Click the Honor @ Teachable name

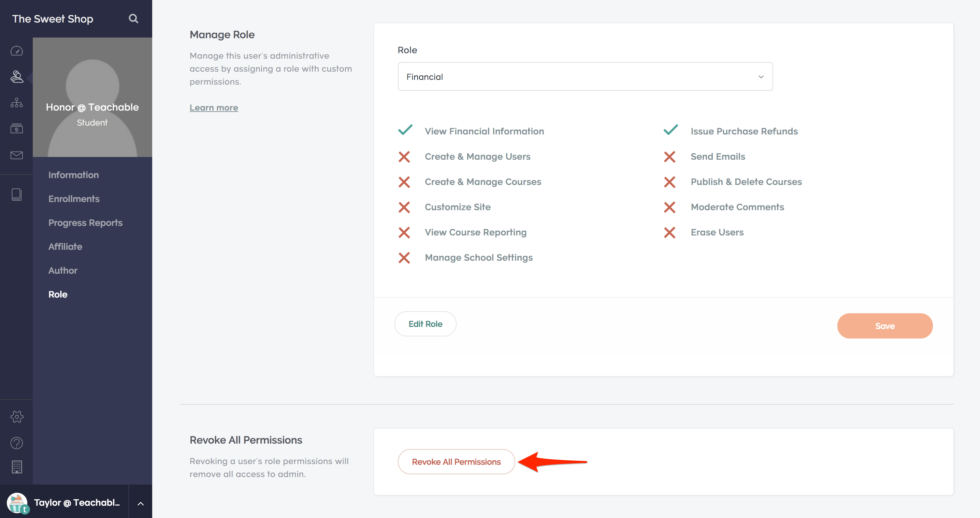[x=92, y=107]
